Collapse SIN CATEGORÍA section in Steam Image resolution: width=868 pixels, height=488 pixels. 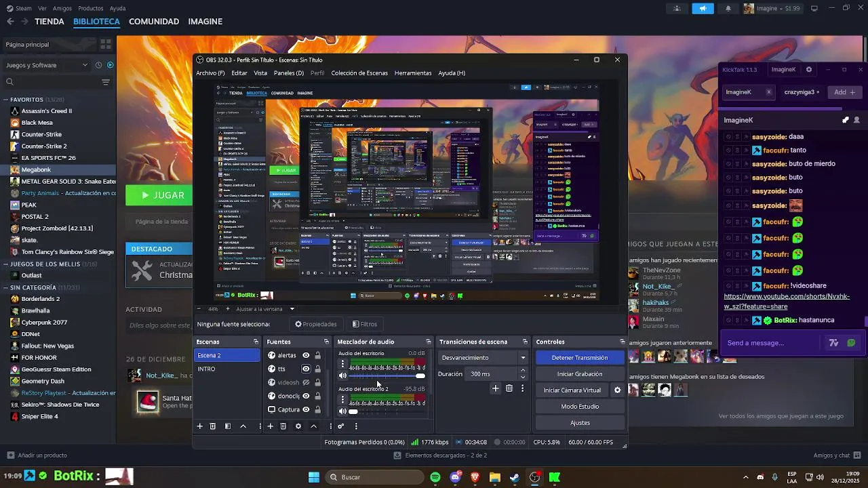click(x=5, y=287)
